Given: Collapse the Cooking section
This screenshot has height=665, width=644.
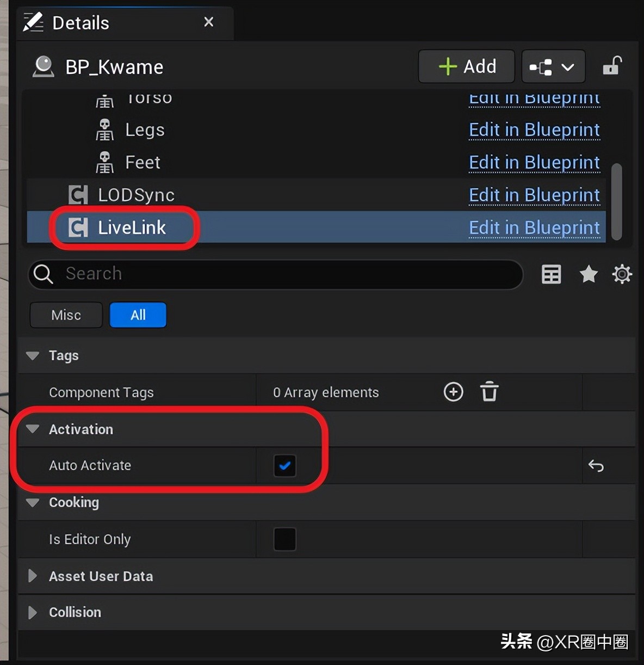Looking at the screenshot, I should point(33,502).
